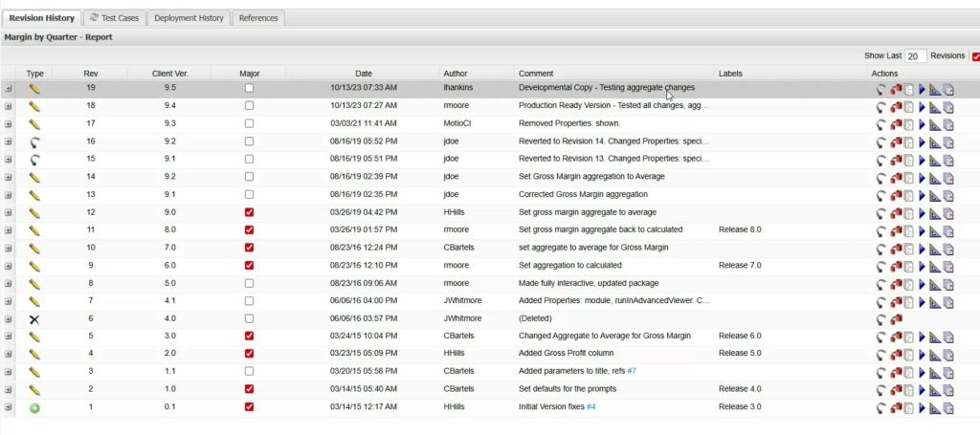The height and width of the screenshot is (435, 980).
Task: Click the triangle ruler icon for revision 4
Action: (935, 355)
